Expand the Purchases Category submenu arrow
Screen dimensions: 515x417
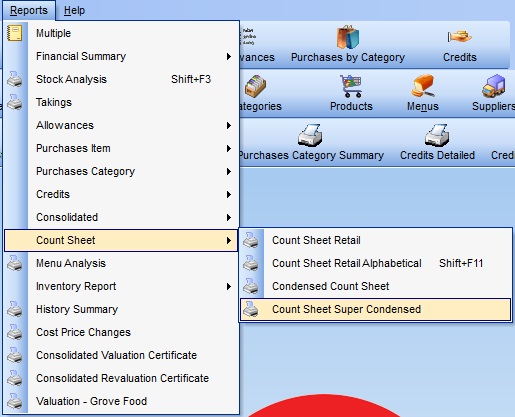click(229, 171)
